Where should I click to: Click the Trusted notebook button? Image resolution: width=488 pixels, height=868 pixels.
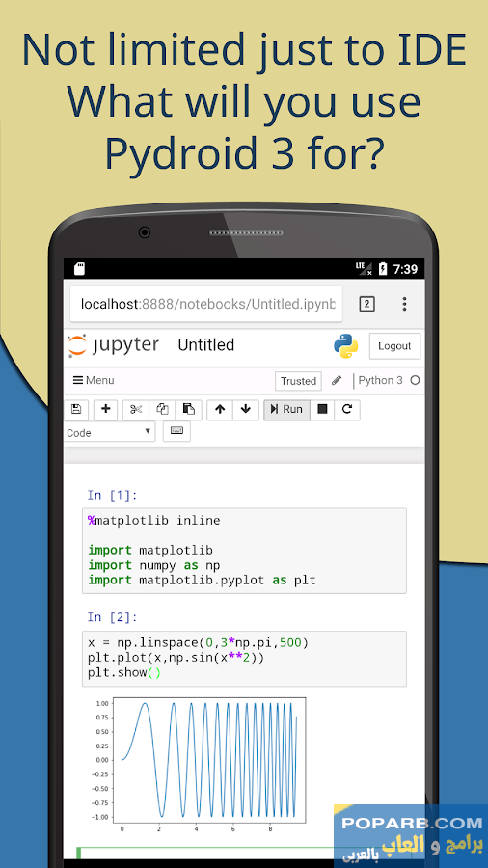tap(298, 381)
